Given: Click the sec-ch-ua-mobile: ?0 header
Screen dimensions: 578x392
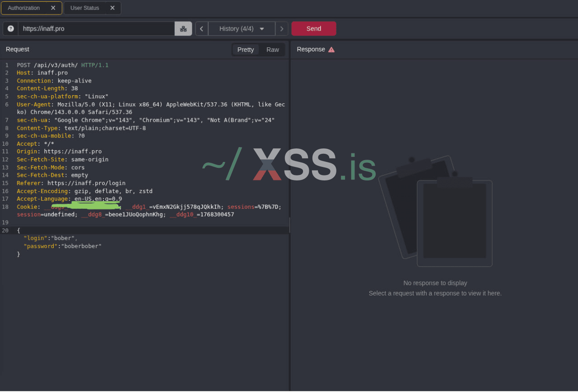Looking at the screenshot, I should 51,136.
